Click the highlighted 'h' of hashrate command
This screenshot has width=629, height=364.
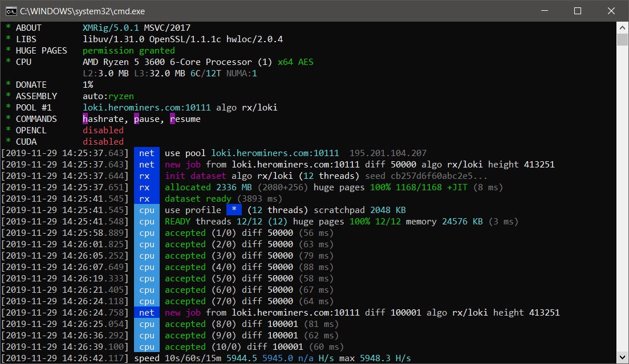click(85, 119)
